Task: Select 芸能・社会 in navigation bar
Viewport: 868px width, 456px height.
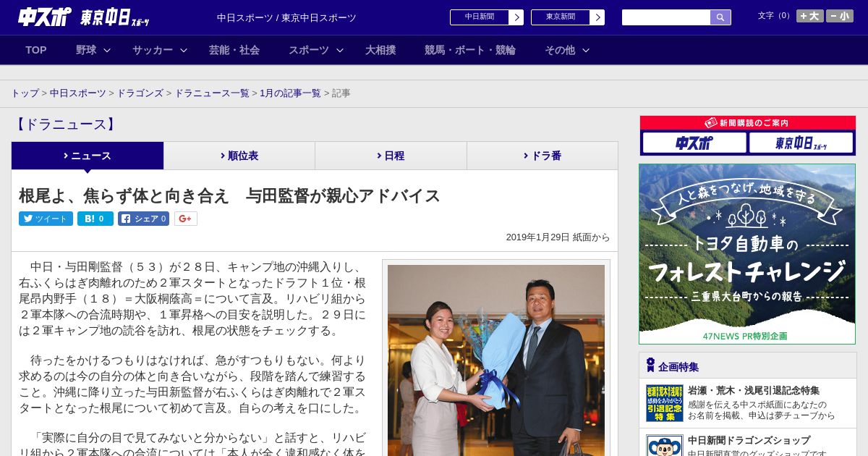Action: (x=234, y=50)
